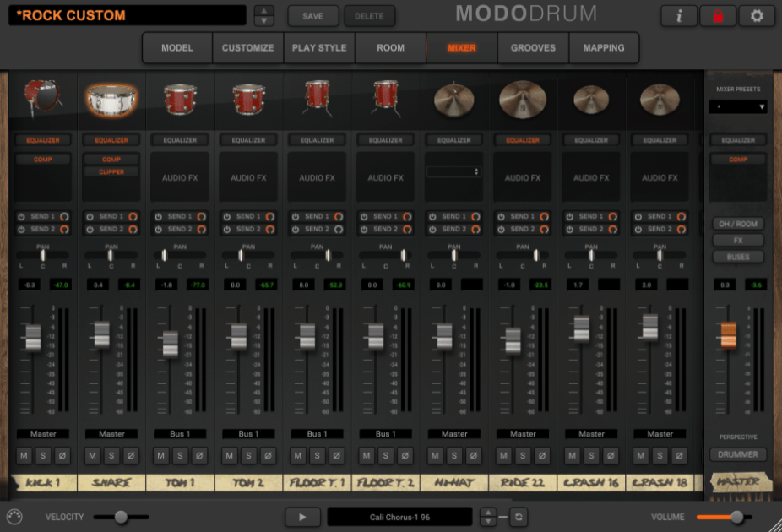Click the Delete preset button
Viewport: 782px width, 532px height.
click(x=369, y=16)
